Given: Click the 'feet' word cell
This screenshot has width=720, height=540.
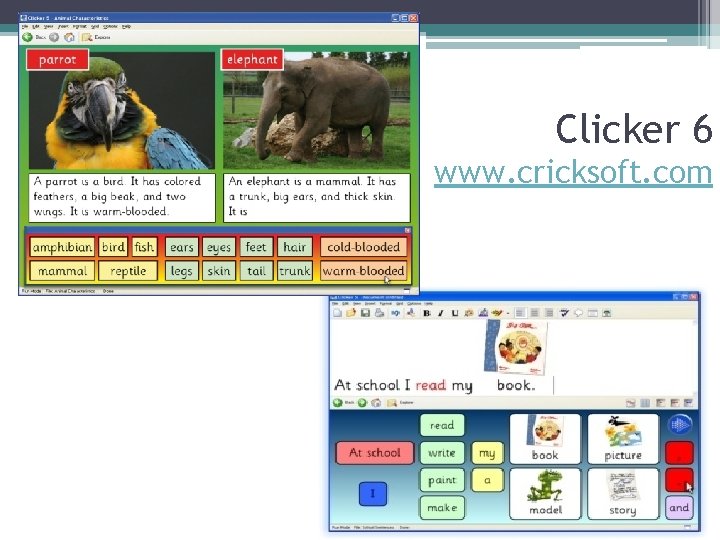Looking at the screenshot, I should (x=256, y=247).
